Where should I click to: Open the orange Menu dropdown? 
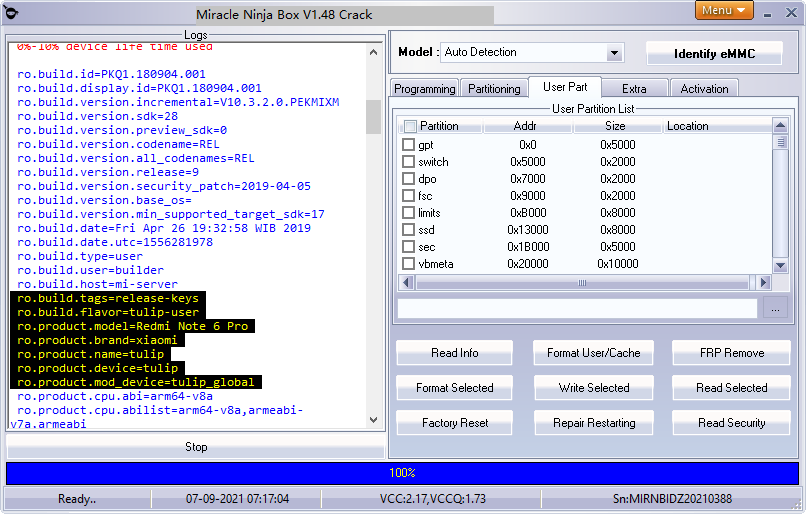click(724, 10)
